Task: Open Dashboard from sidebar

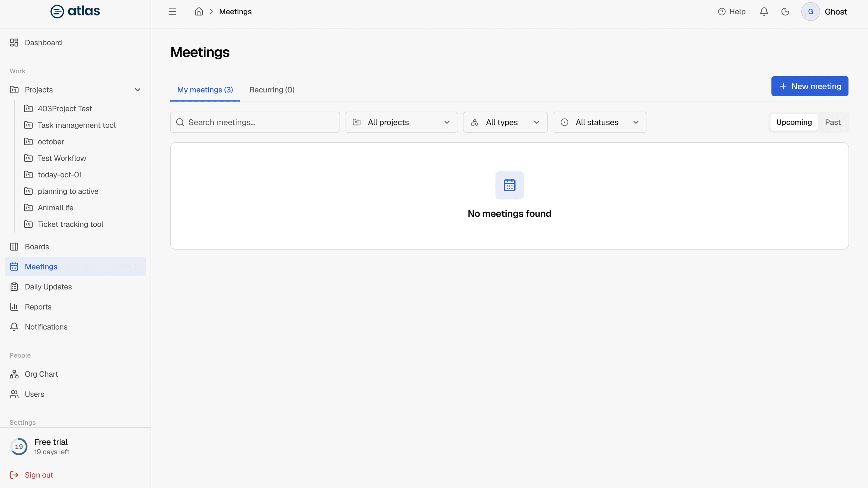Action: point(75,43)
